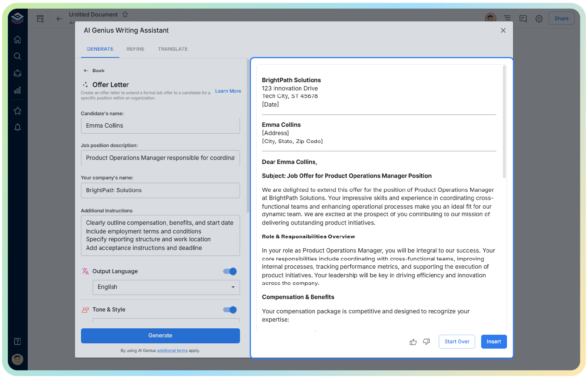The image size is (588, 379).
Task: Click the Candidate's name input field
Action: pos(160,126)
